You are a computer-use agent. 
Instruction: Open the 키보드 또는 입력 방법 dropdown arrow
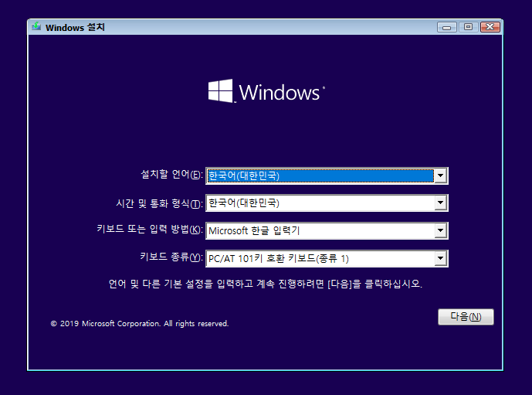click(x=440, y=230)
